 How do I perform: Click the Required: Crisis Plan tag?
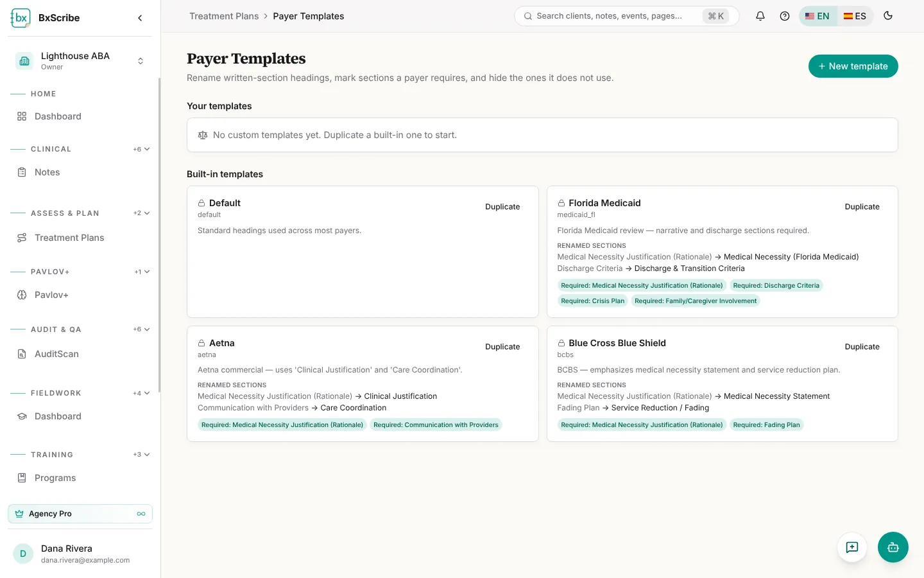(x=592, y=301)
